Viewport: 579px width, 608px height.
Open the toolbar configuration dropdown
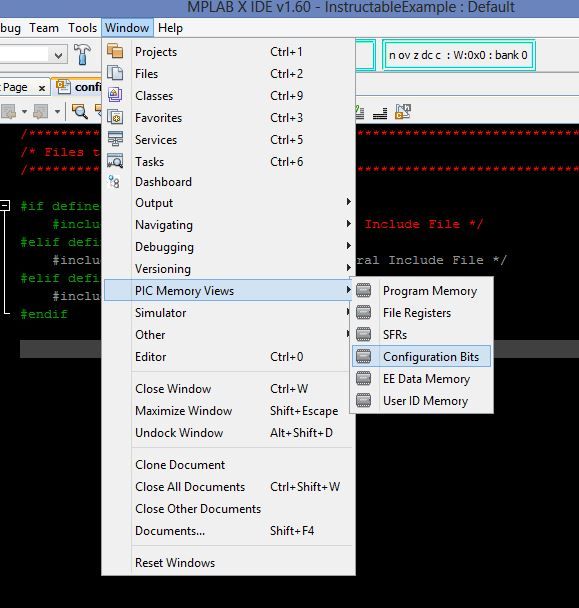click(59, 55)
